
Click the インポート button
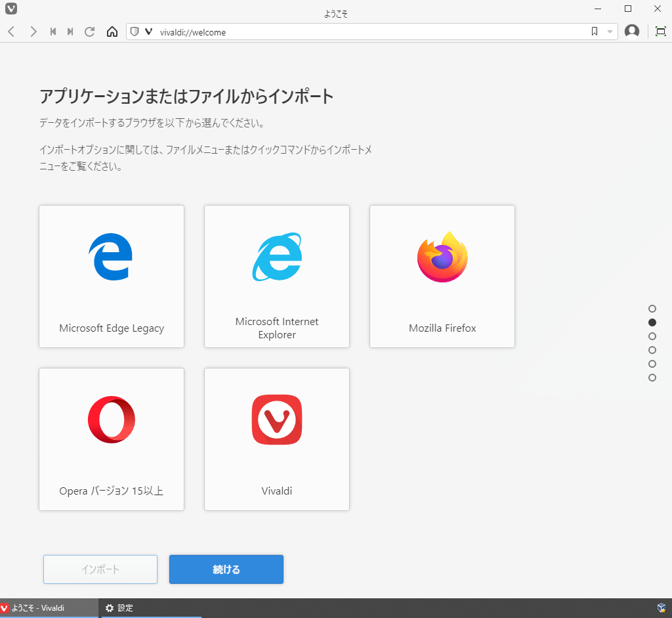tap(100, 569)
